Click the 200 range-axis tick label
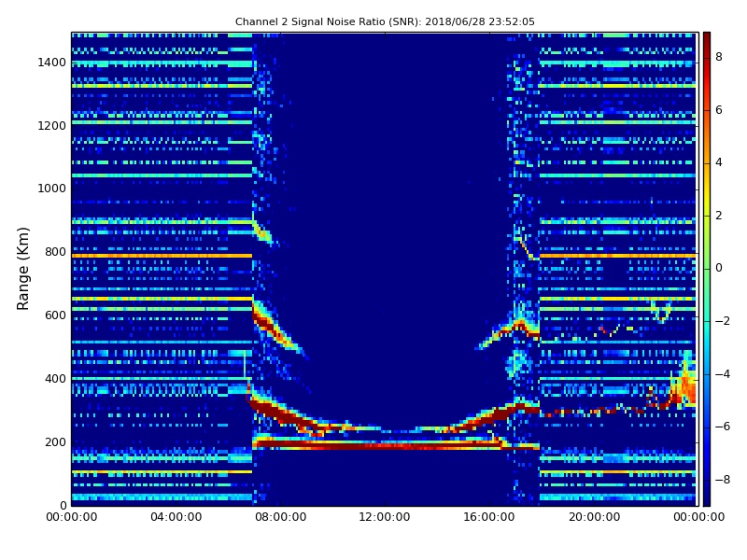The width and height of the screenshot is (747, 560). [x=55, y=441]
